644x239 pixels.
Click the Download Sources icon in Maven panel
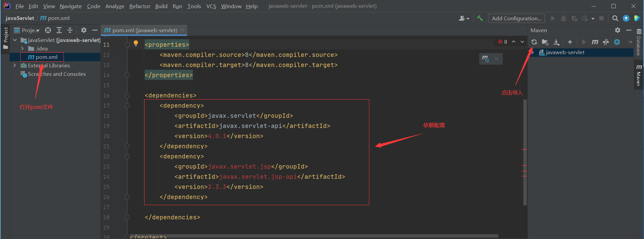point(556,42)
